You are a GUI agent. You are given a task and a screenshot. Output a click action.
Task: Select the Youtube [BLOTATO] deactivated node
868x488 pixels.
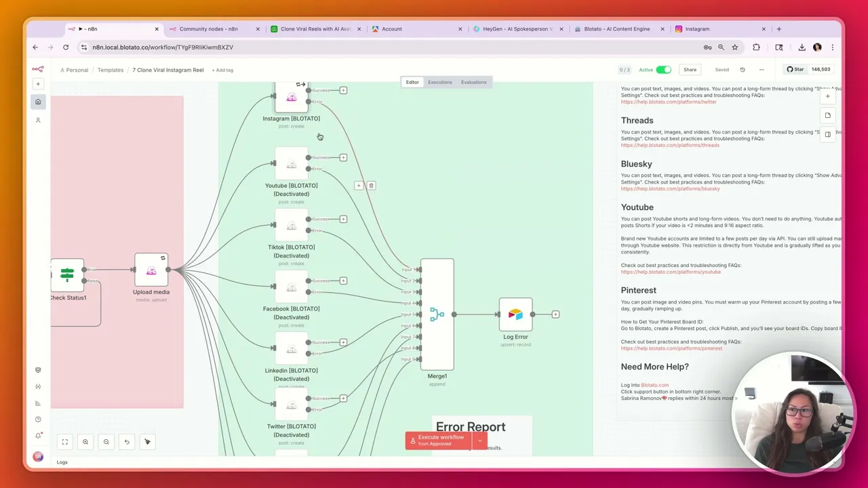(292, 163)
